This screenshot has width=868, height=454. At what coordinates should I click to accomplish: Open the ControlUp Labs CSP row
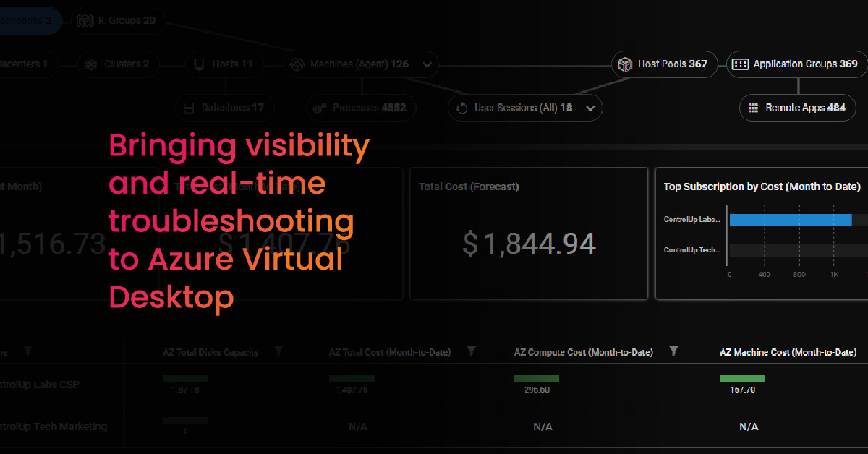(x=51, y=385)
